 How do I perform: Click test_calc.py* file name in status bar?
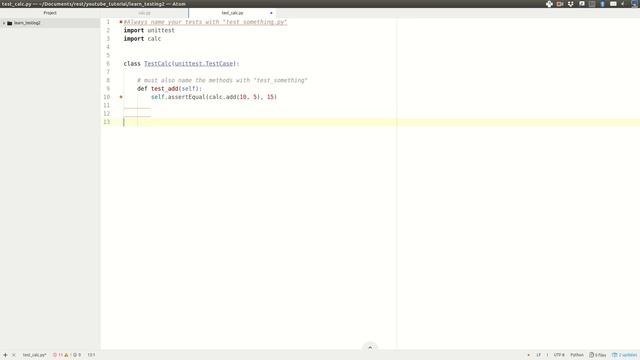pyautogui.click(x=34, y=355)
